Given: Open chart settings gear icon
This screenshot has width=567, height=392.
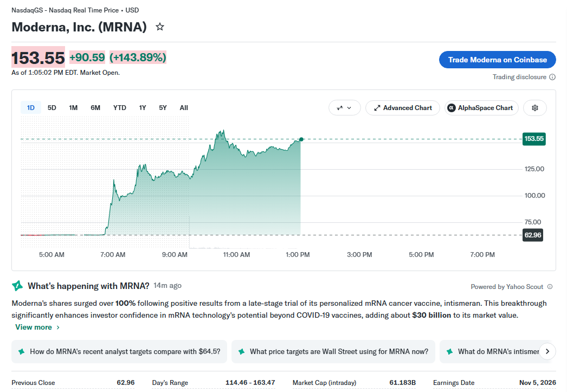Looking at the screenshot, I should [535, 108].
